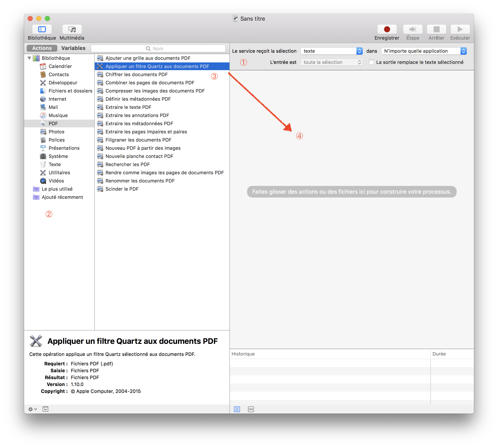
Task: Enable La sortie remplace le texte sélectionné
Action: (371, 62)
